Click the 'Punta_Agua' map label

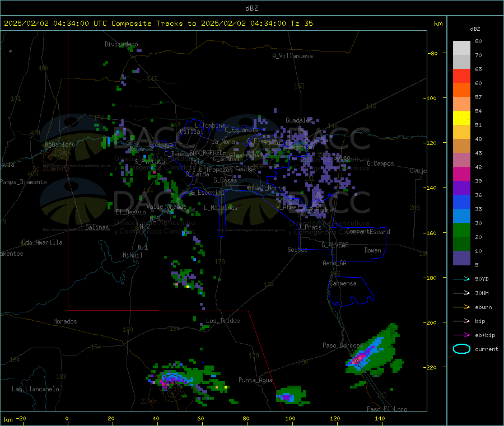point(255,380)
